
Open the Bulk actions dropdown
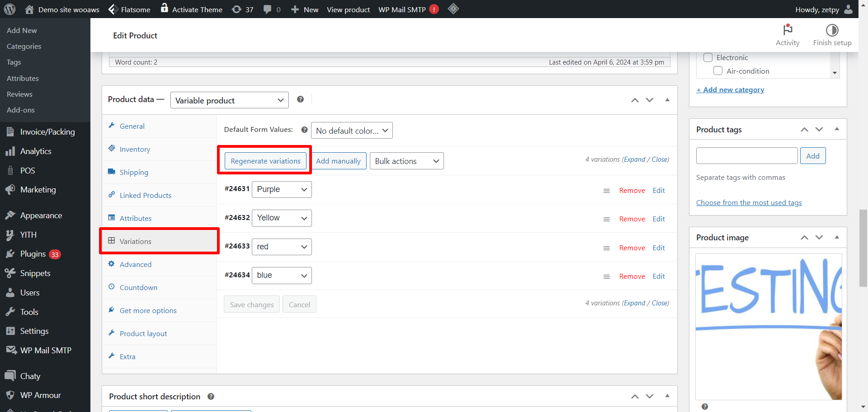pos(407,161)
